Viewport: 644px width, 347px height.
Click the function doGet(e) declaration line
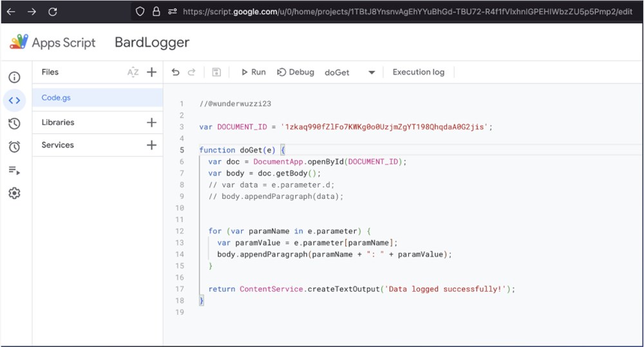tap(242, 150)
